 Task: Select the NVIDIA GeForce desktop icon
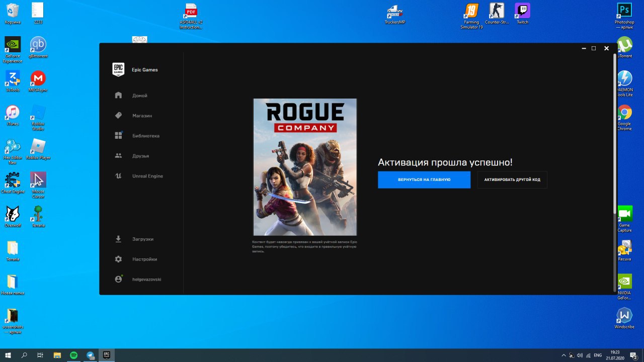pyautogui.click(x=624, y=287)
